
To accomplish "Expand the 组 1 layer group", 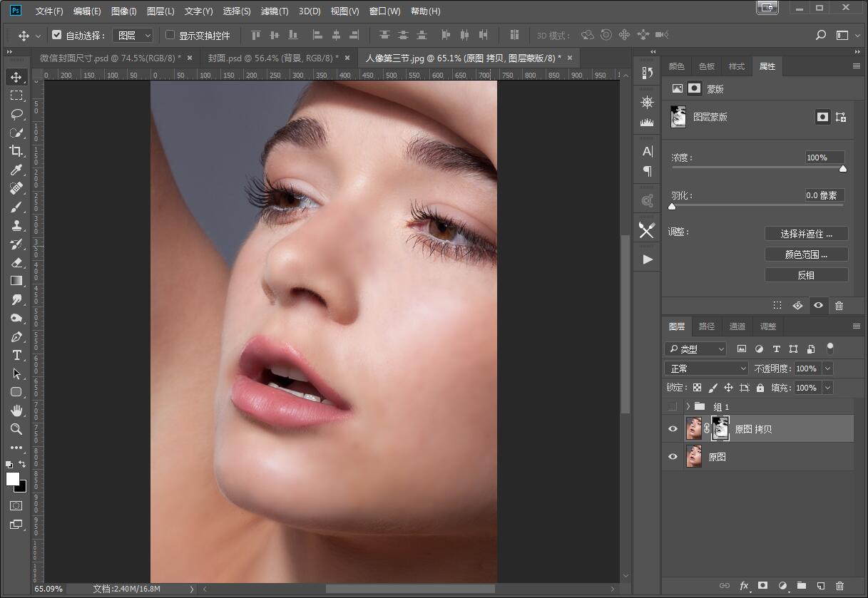I will point(688,406).
